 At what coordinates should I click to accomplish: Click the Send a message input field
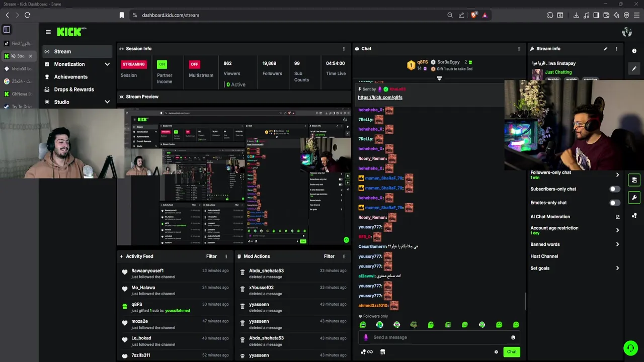(x=439, y=337)
